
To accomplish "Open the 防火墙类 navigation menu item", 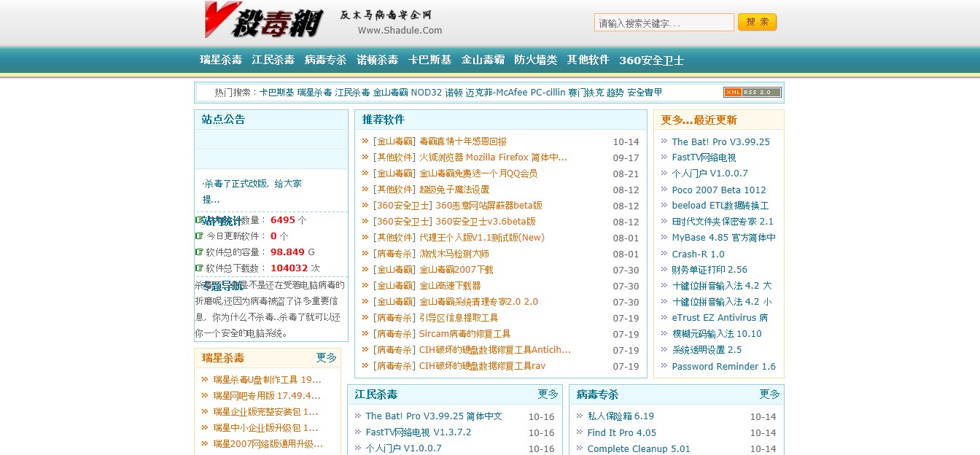I will point(535,60).
